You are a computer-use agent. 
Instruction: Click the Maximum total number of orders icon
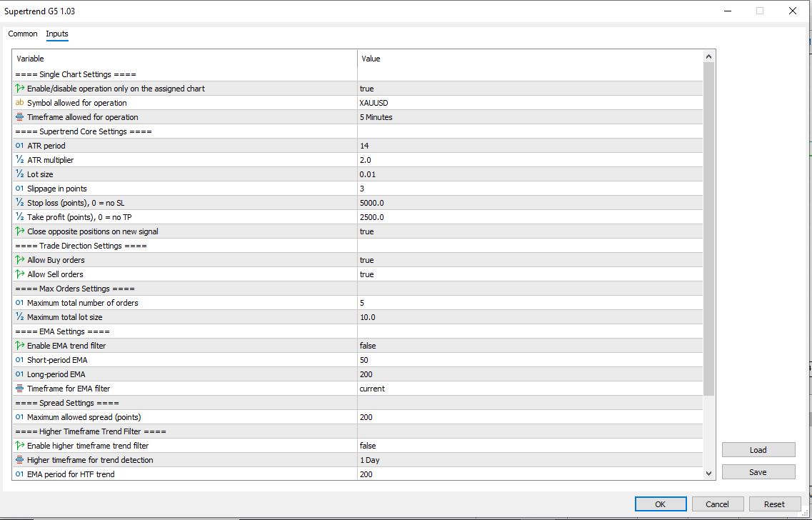(x=19, y=303)
